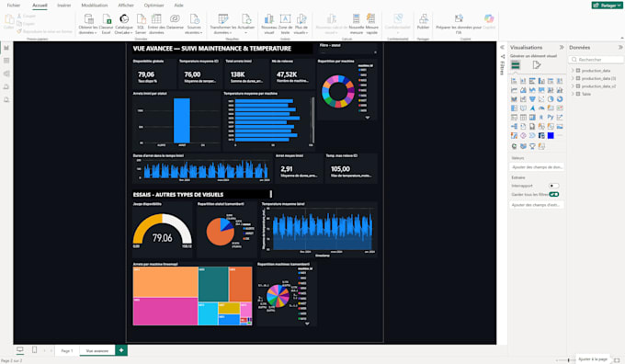This screenshot has width=625, height=364.
Task: Switch to the Afficher ribbon tab
Action: click(126, 6)
